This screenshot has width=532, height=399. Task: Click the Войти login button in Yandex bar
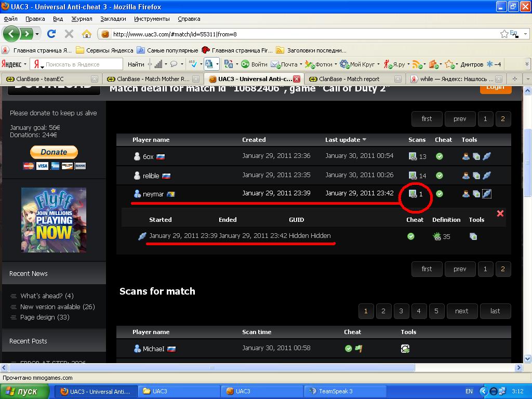click(x=254, y=64)
